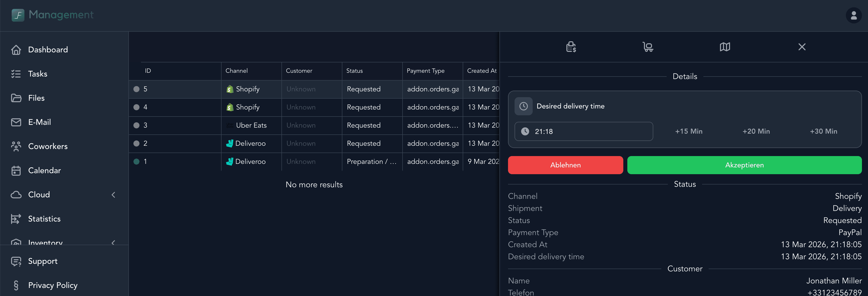
Task: Click the Deliveroo icon in order 1 row
Action: pyautogui.click(x=230, y=162)
